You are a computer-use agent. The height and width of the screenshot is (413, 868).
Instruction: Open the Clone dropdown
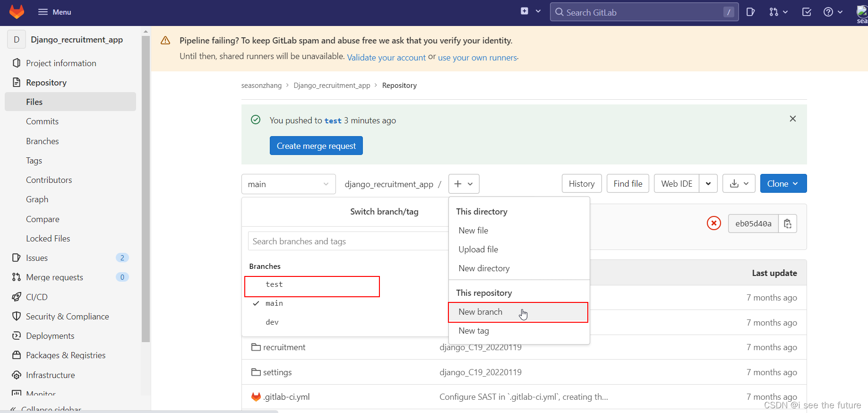[783, 183]
